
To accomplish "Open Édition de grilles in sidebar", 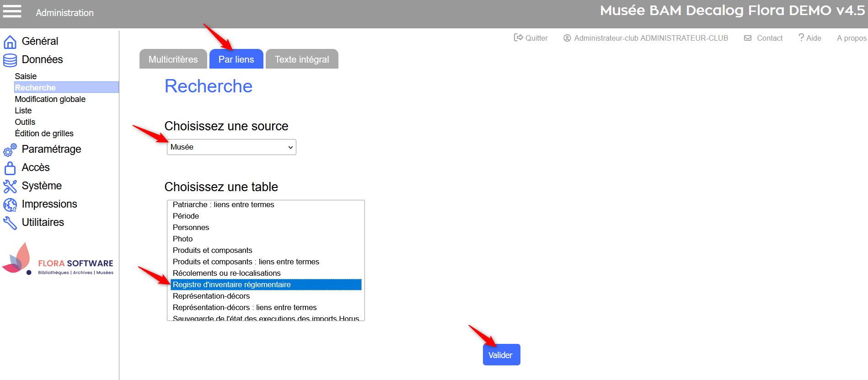I will click(44, 134).
